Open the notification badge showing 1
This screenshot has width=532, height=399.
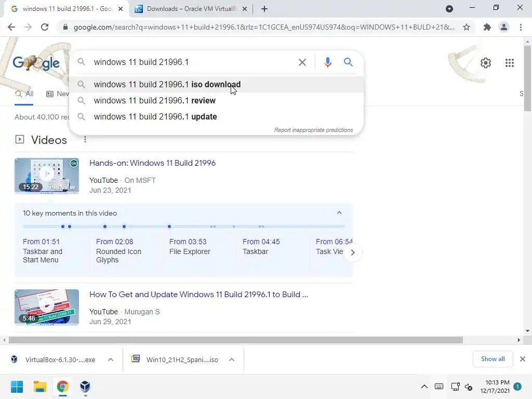(x=517, y=387)
